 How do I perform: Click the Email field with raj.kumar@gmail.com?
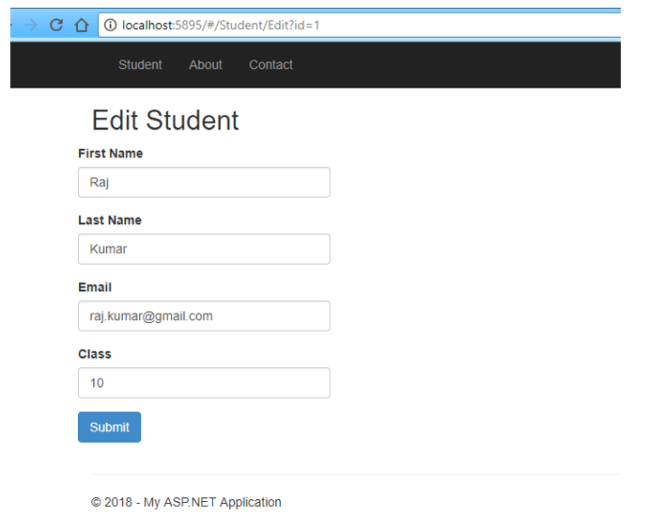[x=204, y=316]
